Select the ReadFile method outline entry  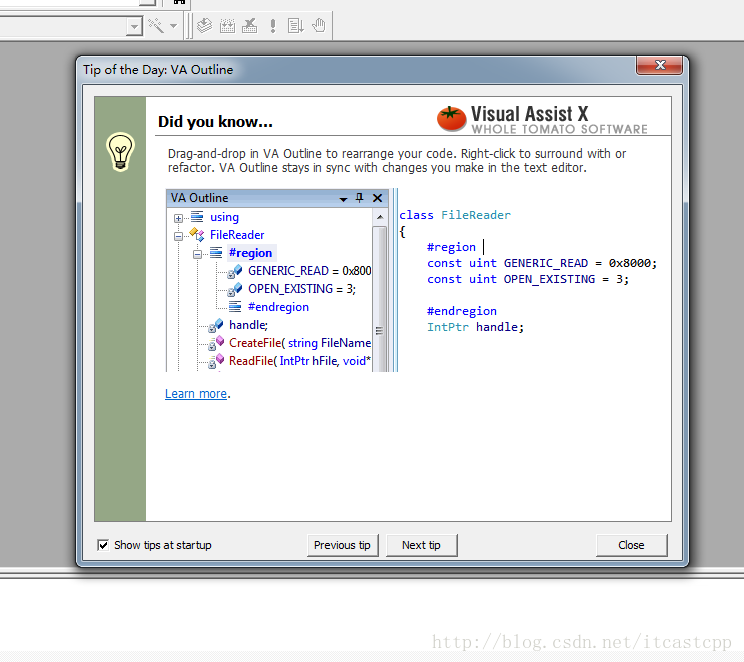[300, 361]
